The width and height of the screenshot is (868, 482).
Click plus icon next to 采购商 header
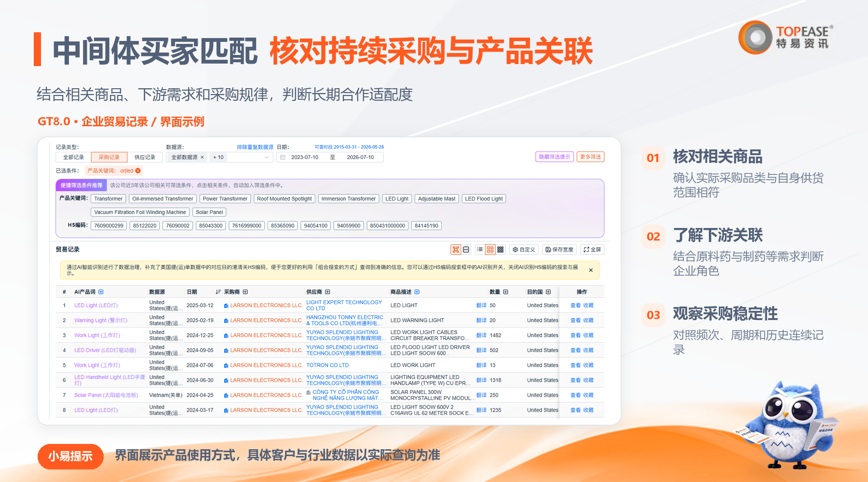245,292
